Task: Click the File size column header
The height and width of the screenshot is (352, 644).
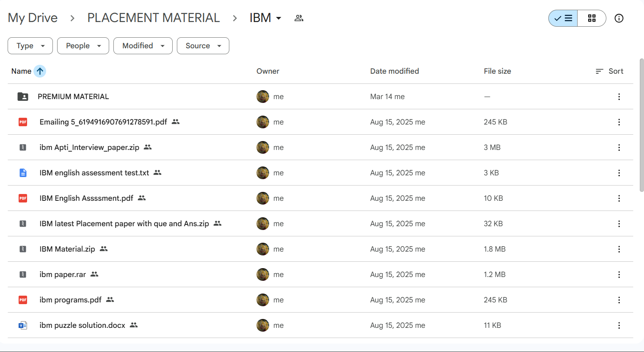Action: pos(497,71)
